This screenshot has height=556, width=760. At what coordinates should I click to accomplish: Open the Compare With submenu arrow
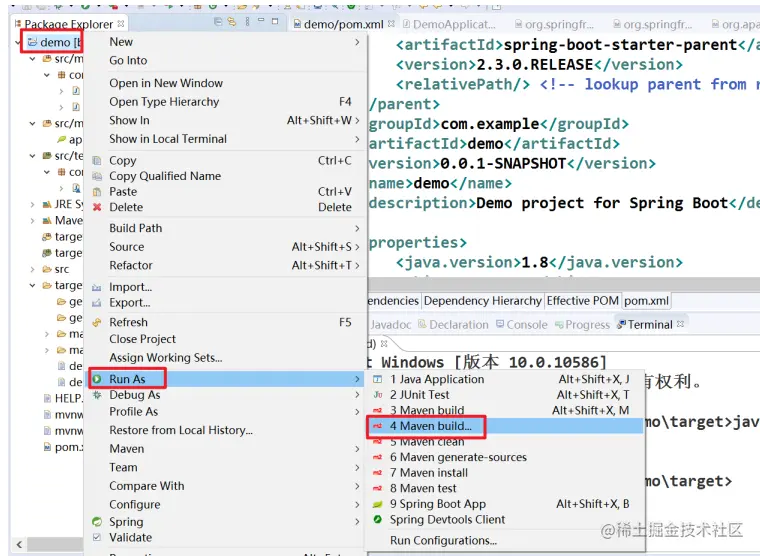tap(357, 486)
